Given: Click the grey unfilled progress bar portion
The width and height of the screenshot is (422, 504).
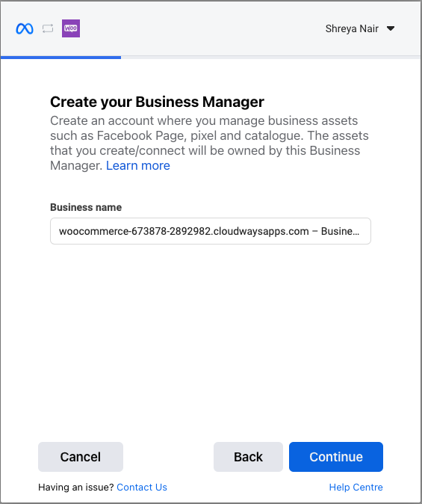Looking at the screenshot, I should coord(270,58).
